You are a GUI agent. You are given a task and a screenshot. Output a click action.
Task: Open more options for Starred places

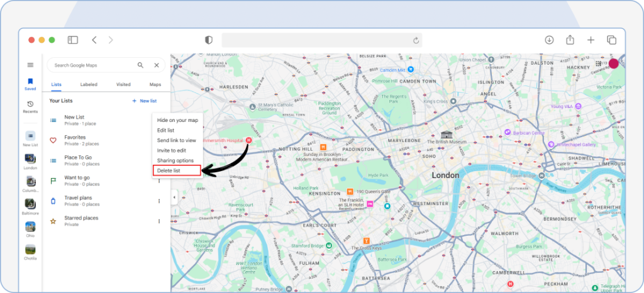(159, 221)
